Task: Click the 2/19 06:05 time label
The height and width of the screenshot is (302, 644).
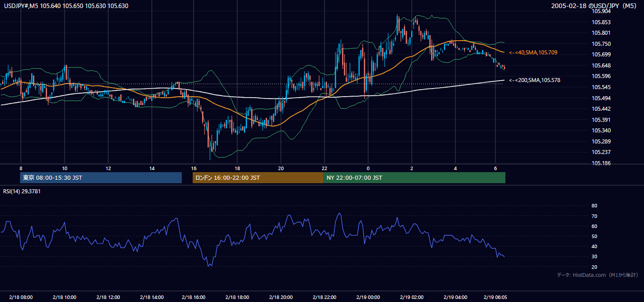Action: tap(495, 297)
